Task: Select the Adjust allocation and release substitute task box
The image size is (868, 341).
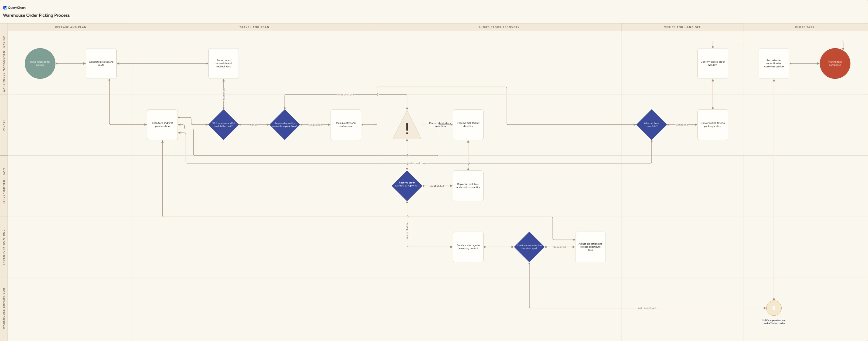Action: click(x=590, y=247)
